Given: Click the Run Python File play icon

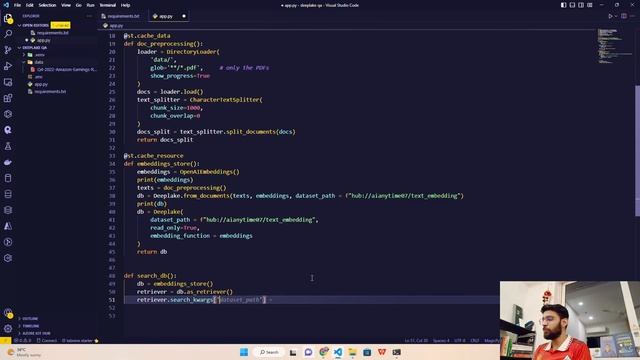Looking at the screenshot, I should [x=611, y=16].
